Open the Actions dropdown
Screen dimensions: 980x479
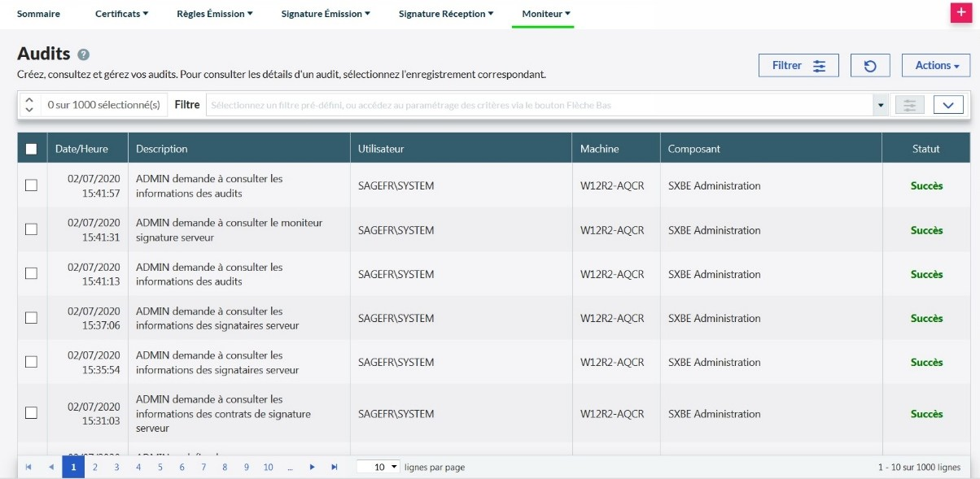point(935,66)
